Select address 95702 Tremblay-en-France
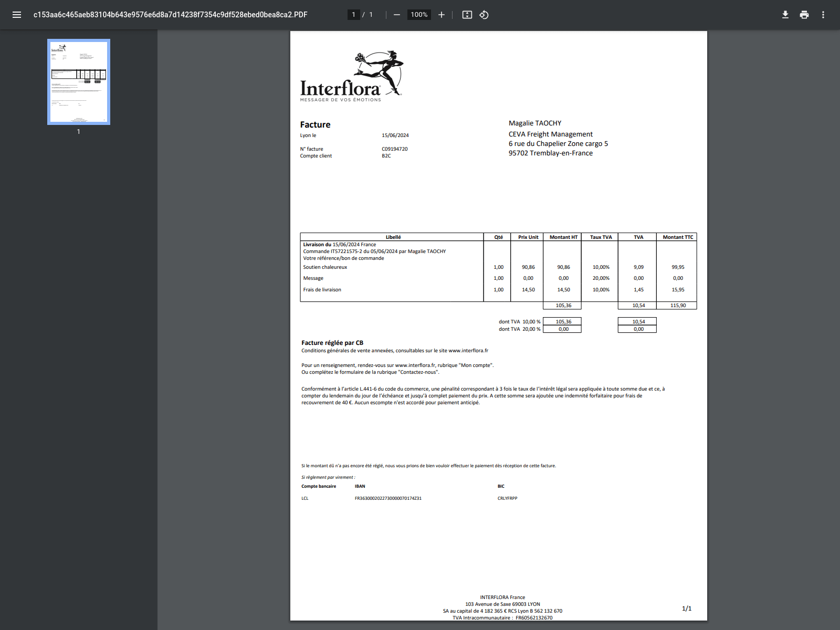Viewport: 840px width, 630px height. coord(550,153)
